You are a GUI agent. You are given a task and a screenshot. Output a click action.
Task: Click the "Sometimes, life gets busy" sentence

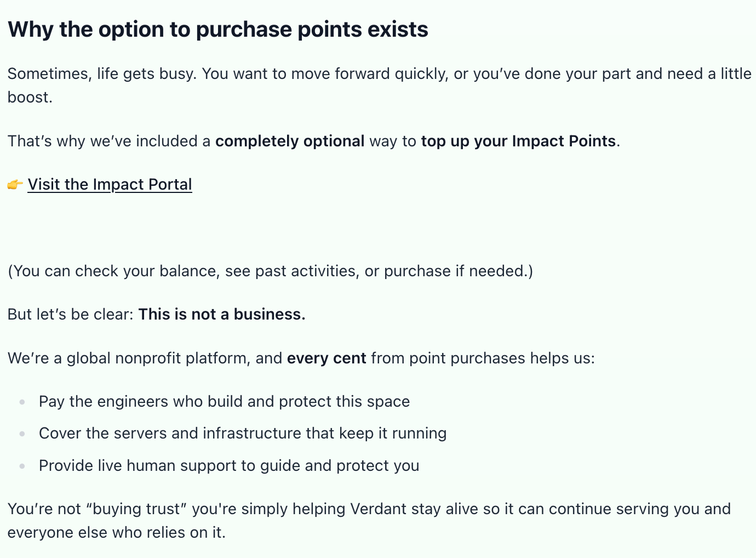click(x=102, y=74)
